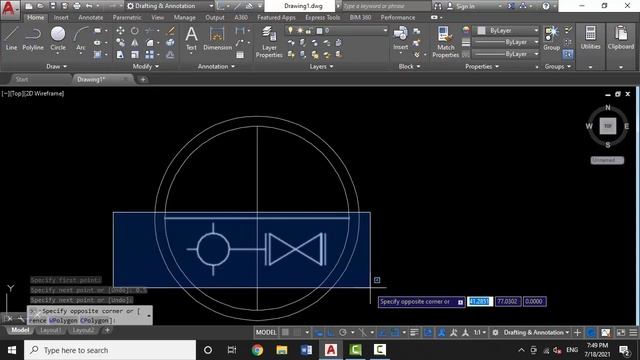
Task: Expand the Modify panel
Action: pyautogui.click(x=146, y=66)
